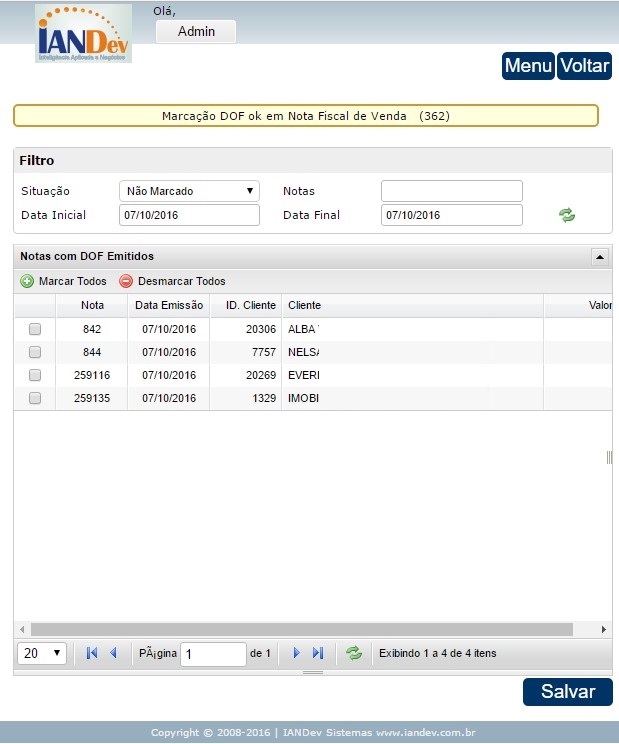Go to next page of results
This screenshot has width=619, height=744.
click(x=296, y=653)
